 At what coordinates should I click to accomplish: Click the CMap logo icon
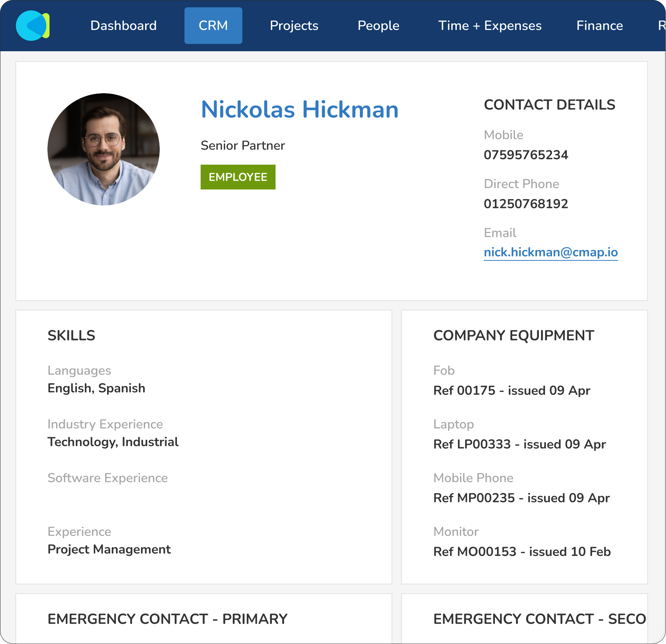click(x=33, y=26)
